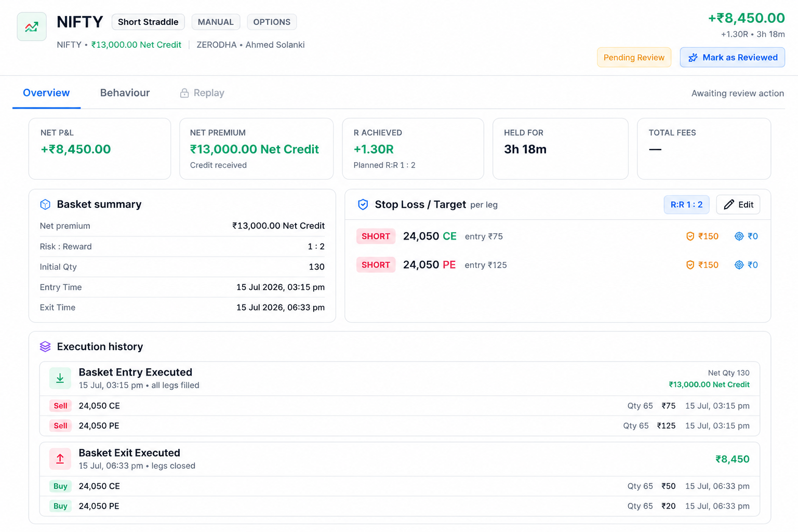Image resolution: width=798 pixels, height=532 pixels.
Task: Click the MANUAL tag
Action: pos(216,22)
